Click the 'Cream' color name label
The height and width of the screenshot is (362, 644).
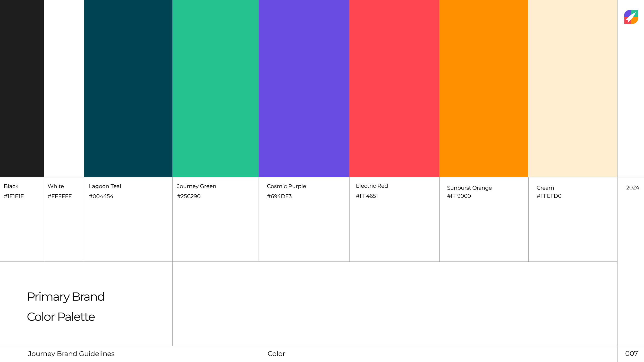click(545, 188)
